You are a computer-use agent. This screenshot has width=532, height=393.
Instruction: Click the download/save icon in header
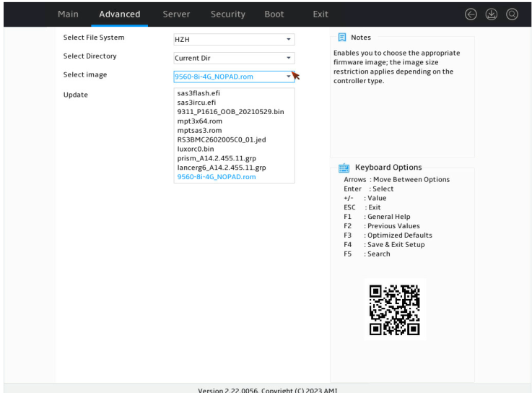(492, 14)
